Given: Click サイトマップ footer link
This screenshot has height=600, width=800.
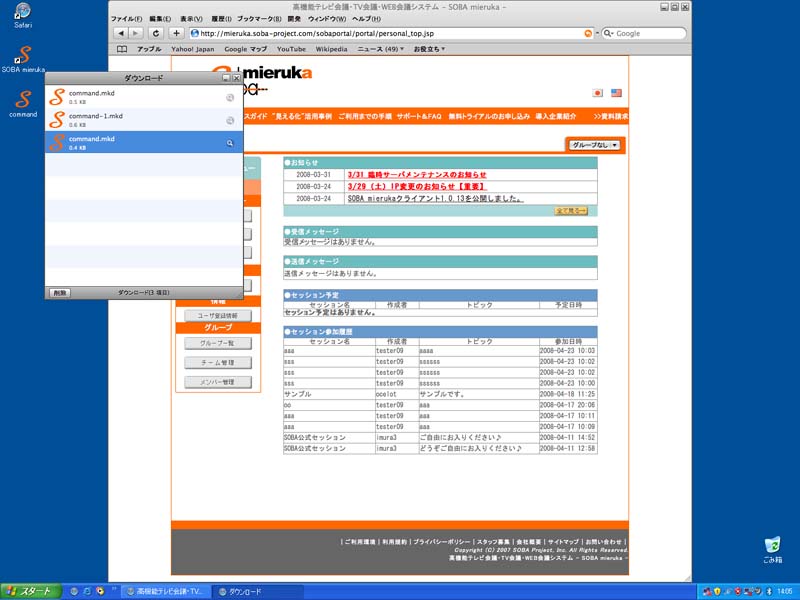Looking at the screenshot, I should tap(563, 542).
